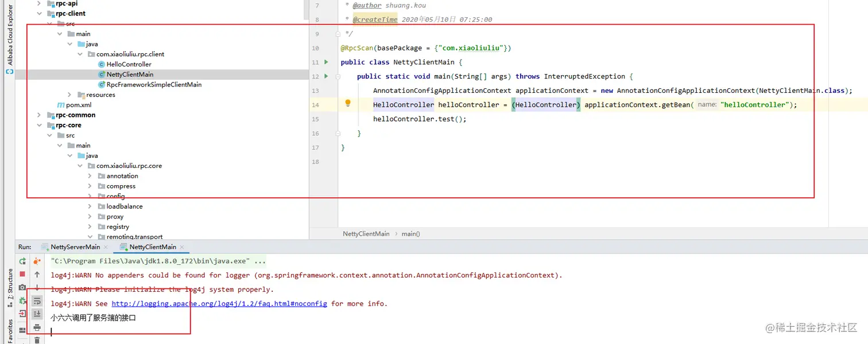Viewport: 868px width, 344px height.
Task: Expand the proxy package
Action: point(90,217)
